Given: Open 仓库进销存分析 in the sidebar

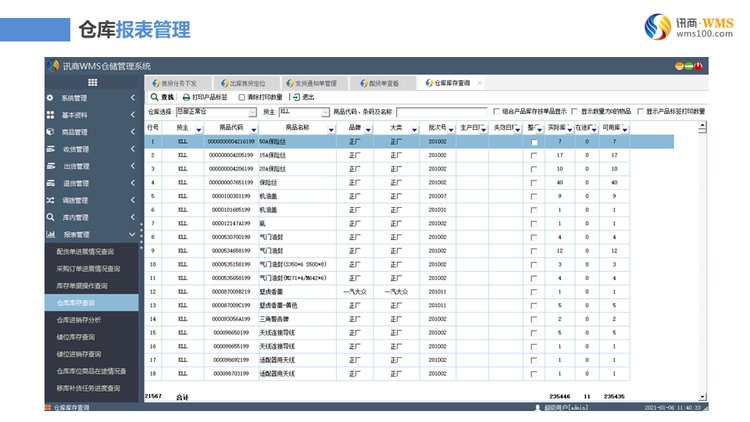Looking at the screenshot, I should point(79,320).
